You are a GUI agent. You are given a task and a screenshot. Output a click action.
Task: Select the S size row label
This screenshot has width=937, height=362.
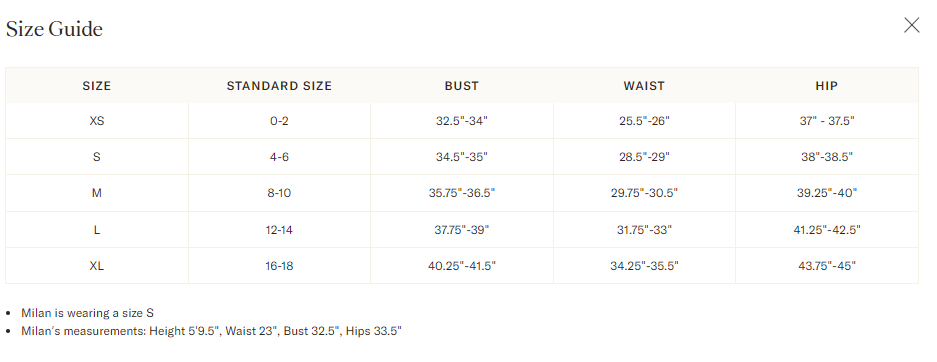pyautogui.click(x=97, y=157)
